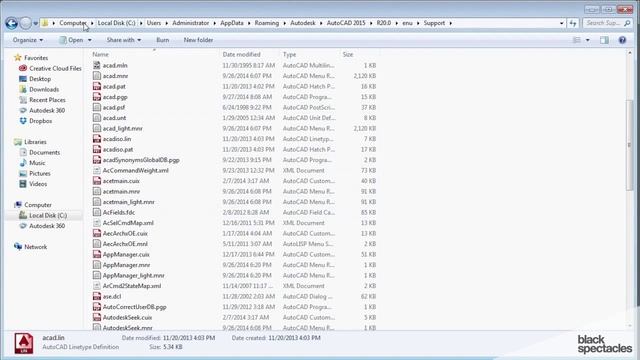This screenshot has height=360, width=640.
Task: Select the acad.mln file icon
Action: 96,65
